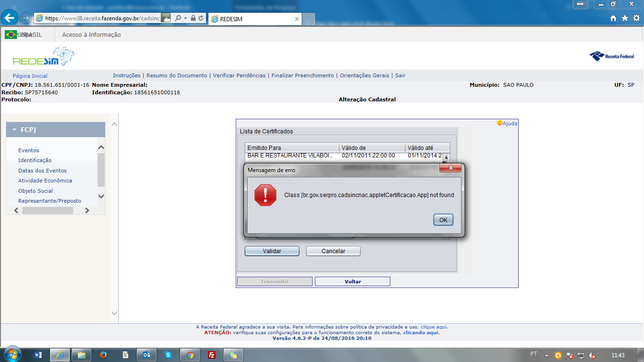Go to the IE home icon
Screen dimensions: 644x362
[x=613, y=18]
